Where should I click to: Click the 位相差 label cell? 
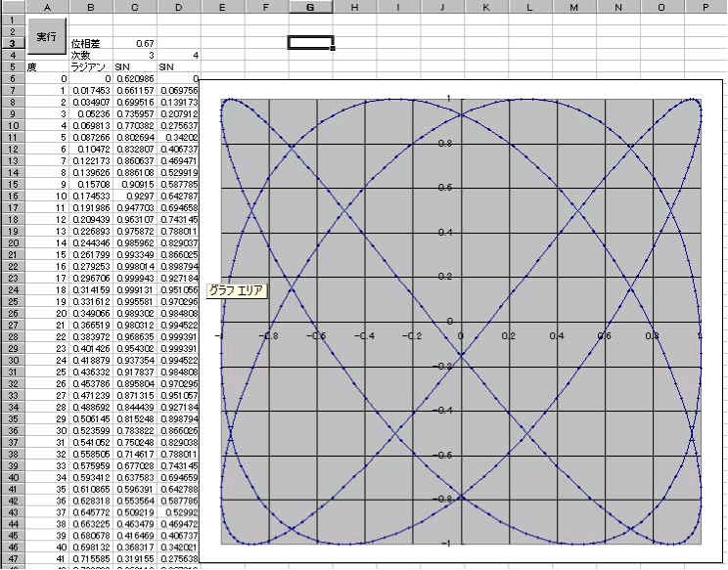pyautogui.click(x=91, y=44)
